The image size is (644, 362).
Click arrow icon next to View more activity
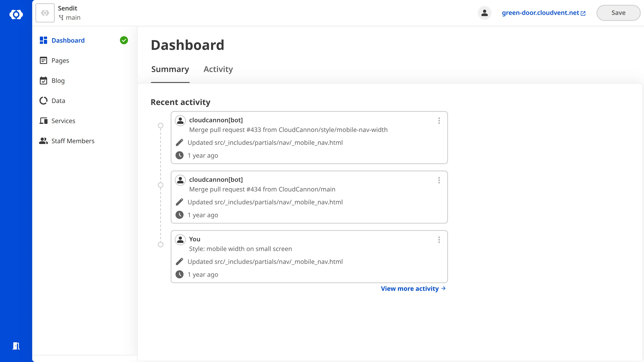point(444,288)
